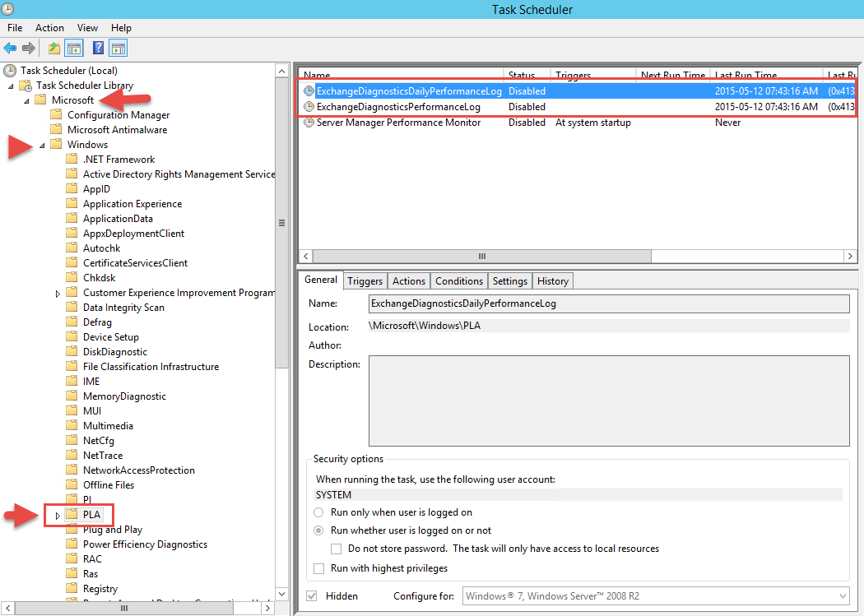The width and height of the screenshot is (864, 616).
Task: Open the export list icon in the toolbar
Action: click(x=53, y=47)
